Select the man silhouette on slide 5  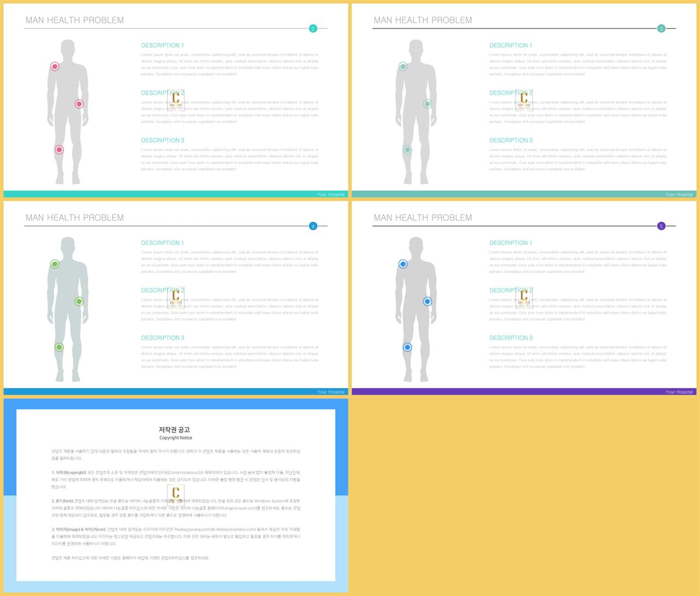click(x=416, y=309)
